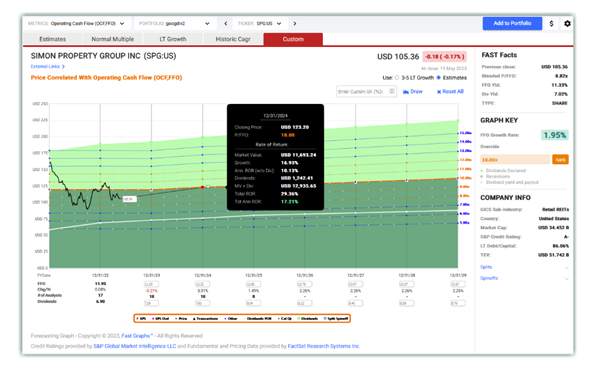Screen dimensions: 592x368
Task: Switch to the Historic Cagr tab
Action: pyautogui.click(x=233, y=39)
